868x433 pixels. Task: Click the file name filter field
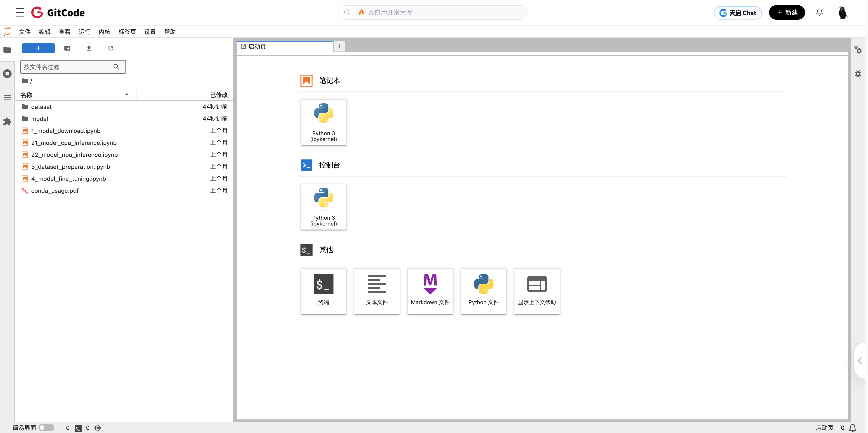point(67,67)
